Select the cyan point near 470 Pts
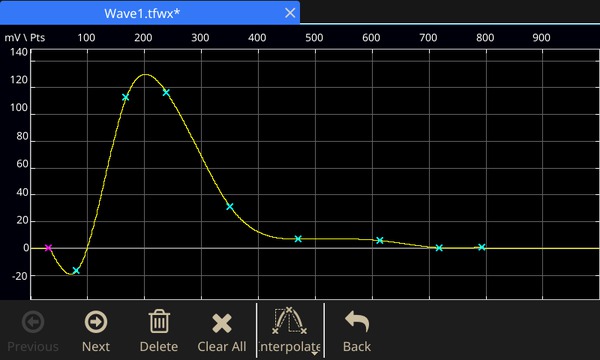 298,239
